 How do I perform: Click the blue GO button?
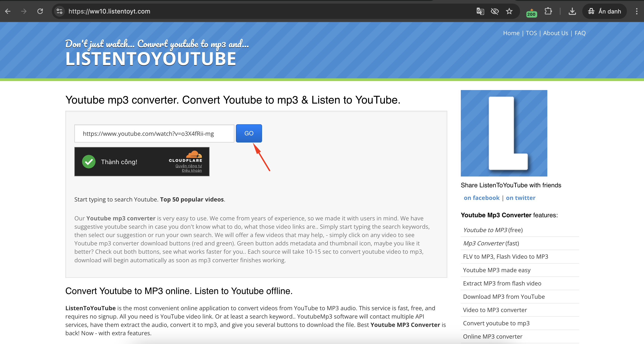click(x=249, y=133)
